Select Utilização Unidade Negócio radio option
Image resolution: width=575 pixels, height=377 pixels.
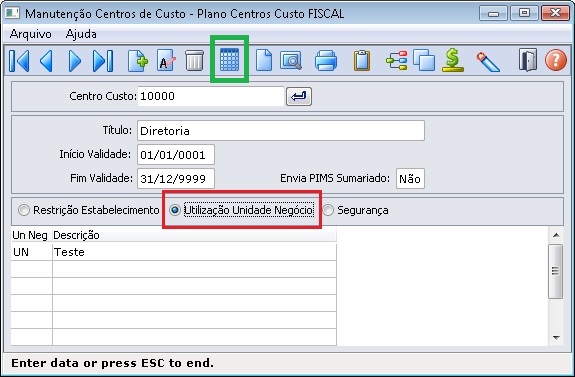[242, 210]
